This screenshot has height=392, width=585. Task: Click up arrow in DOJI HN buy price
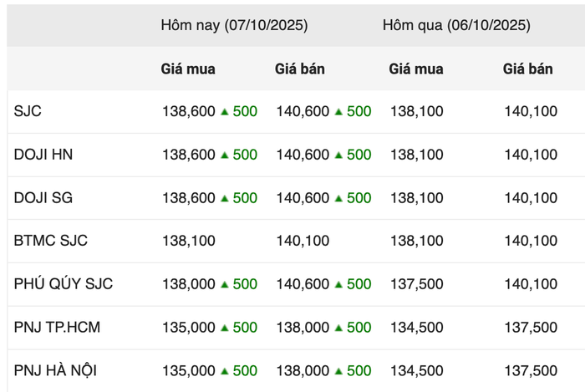pos(225,155)
